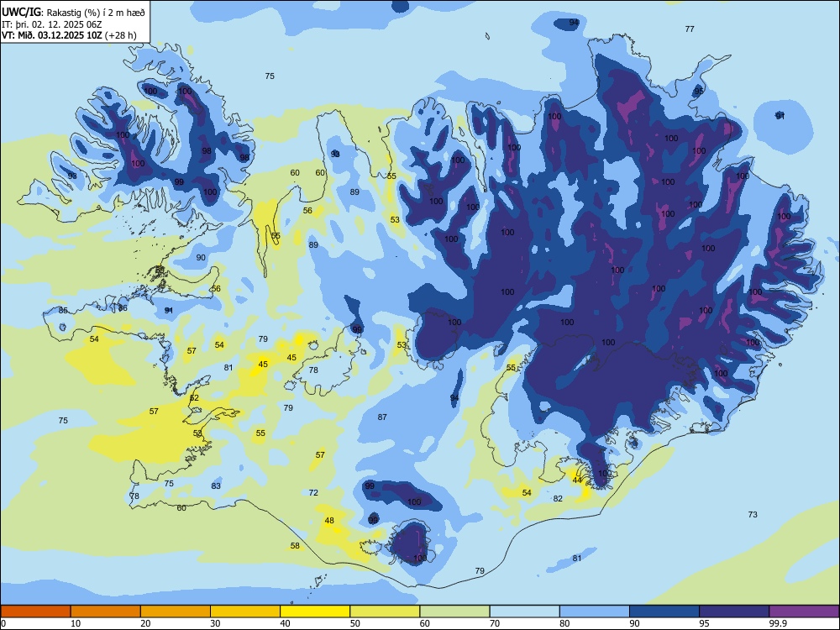This screenshot has height=630, width=840.
Task: Click the orange 10–20 legend swatch
Action: (x=106, y=612)
